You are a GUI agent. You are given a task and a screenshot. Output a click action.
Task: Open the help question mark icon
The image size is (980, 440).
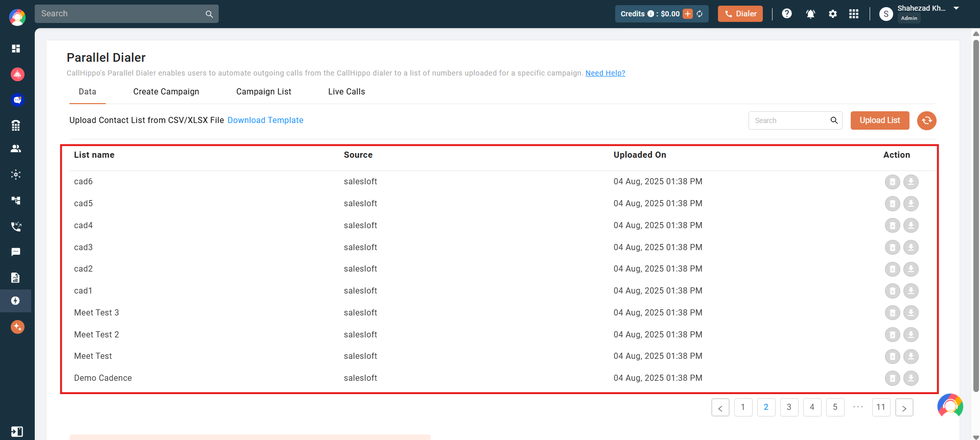tap(787, 14)
